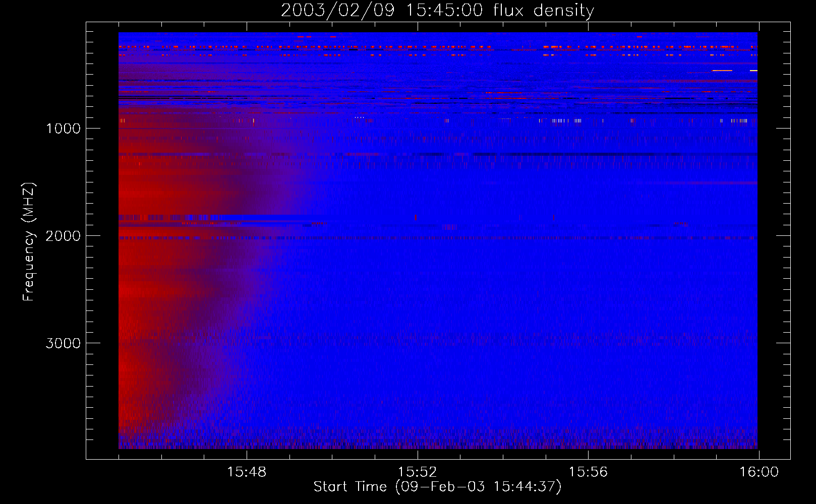Click the 16:00 time tick label
Viewport: 816px width, 504px height.
coord(759,472)
